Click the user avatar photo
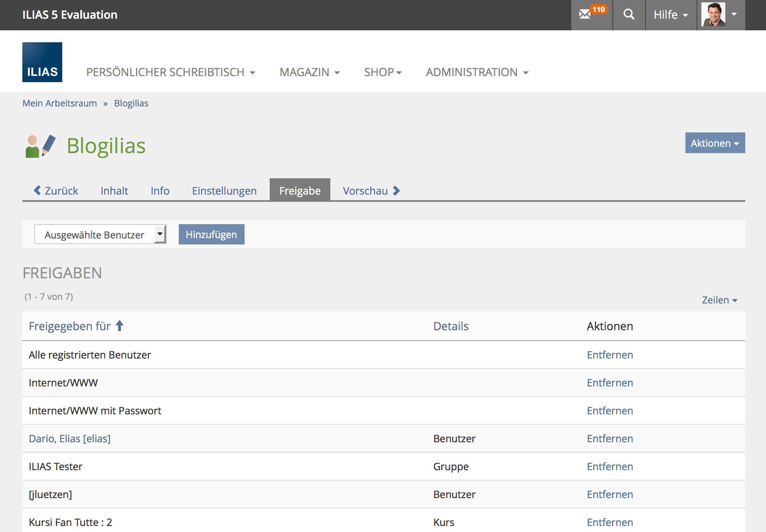 713,15
